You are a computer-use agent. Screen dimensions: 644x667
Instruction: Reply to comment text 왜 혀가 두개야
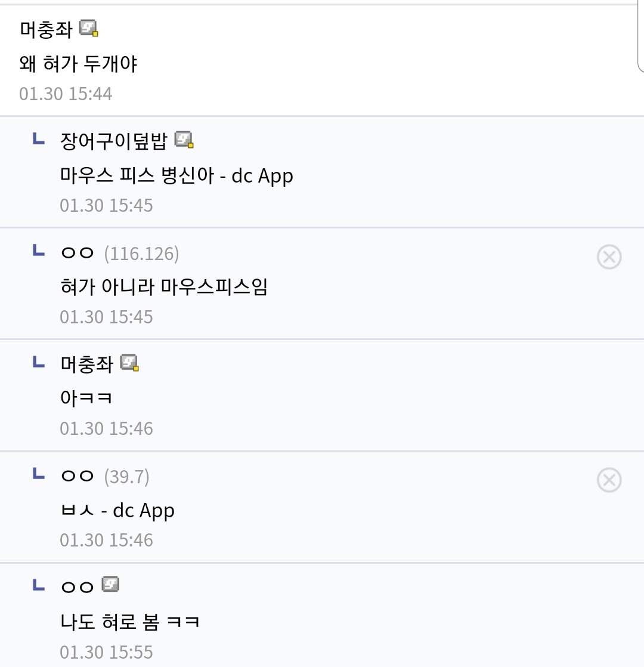point(78,64)
